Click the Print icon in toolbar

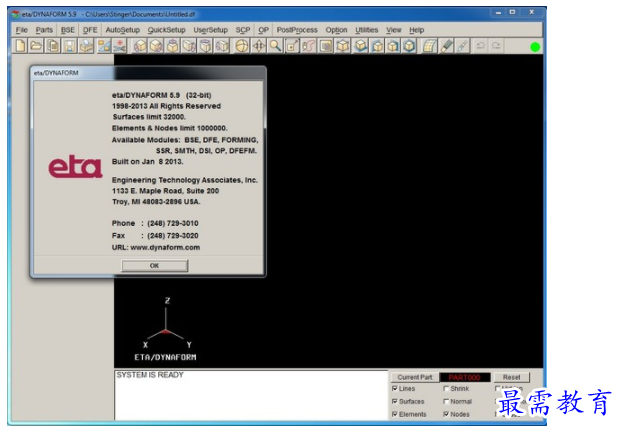tap(86, 46)
